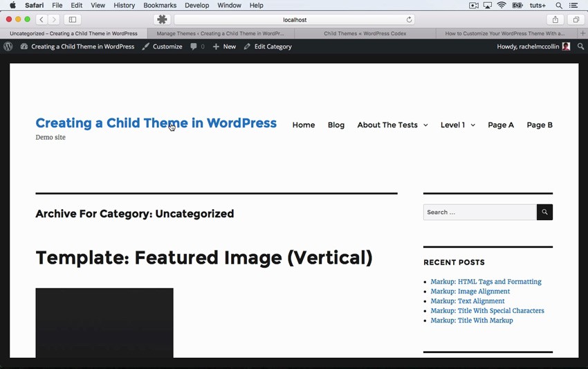Viewport: 588px width, 369px height.
Task: Open Markup: Title With Special Characters post
Action: coord(487,311)
